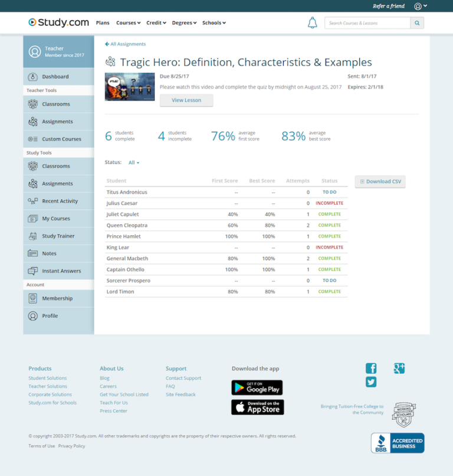This screenshot has width=453, height=476.
Task: Click the notification bell icon
Action: pos(312,23)
